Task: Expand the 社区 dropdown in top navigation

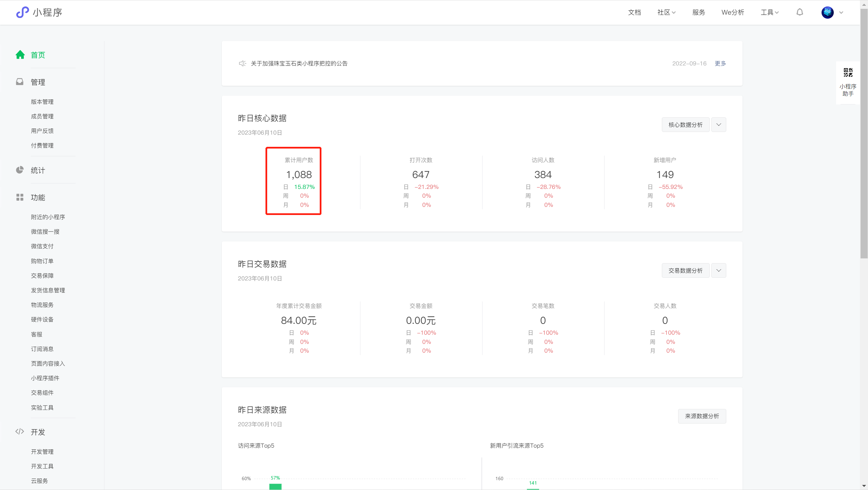Action: (x=666, y=13)
